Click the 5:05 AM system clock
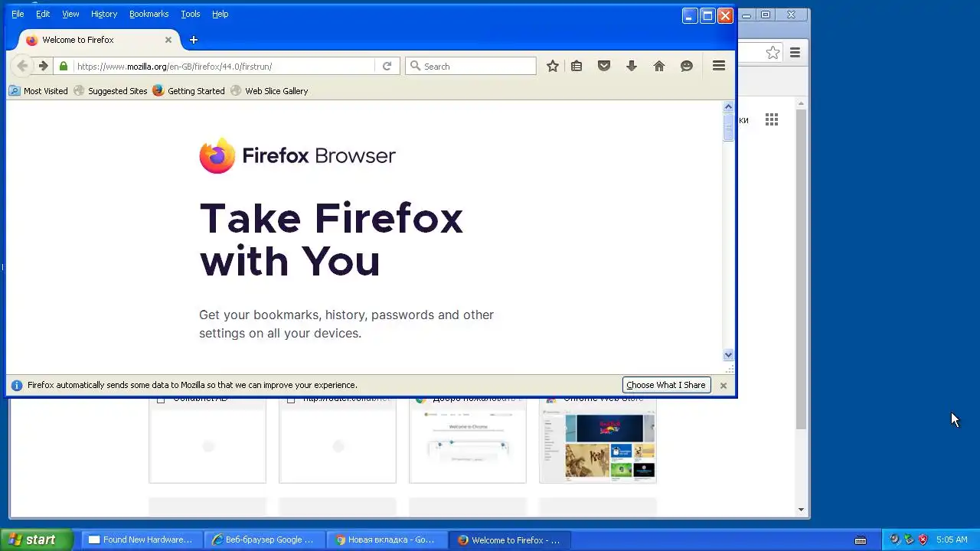Image resolution: width=980 pixels, height=551 pixels. (x=952, y=540)
